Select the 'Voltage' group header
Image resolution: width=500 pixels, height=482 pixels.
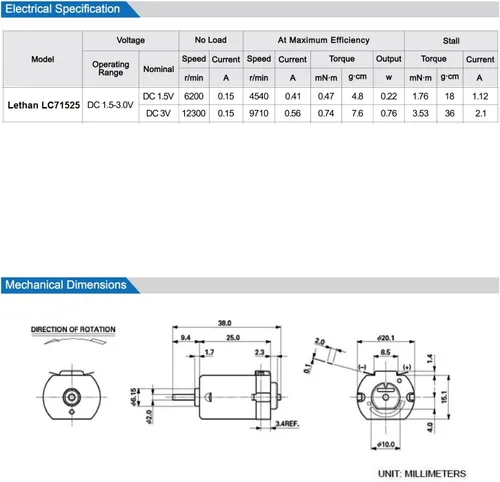tap(131, 40)
